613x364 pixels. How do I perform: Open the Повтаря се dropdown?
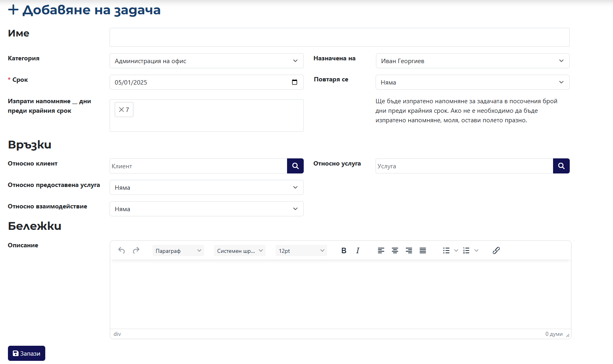pyautogui.click(x=472, y=82)
